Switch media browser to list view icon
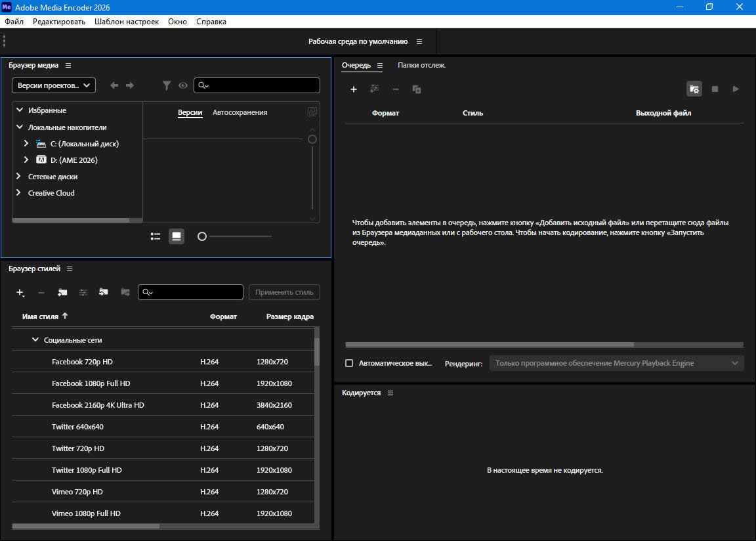 pyautogui.click(x=156, y=236)
